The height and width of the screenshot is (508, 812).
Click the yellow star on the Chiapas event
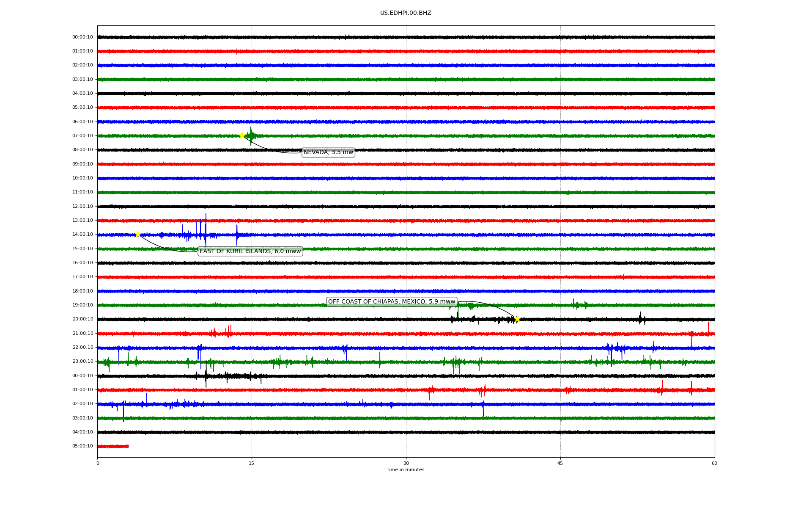(x=517, y=319)
